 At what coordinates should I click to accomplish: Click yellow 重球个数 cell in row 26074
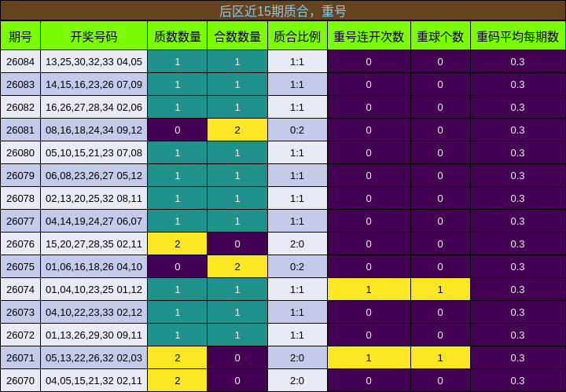click(440, 289)
